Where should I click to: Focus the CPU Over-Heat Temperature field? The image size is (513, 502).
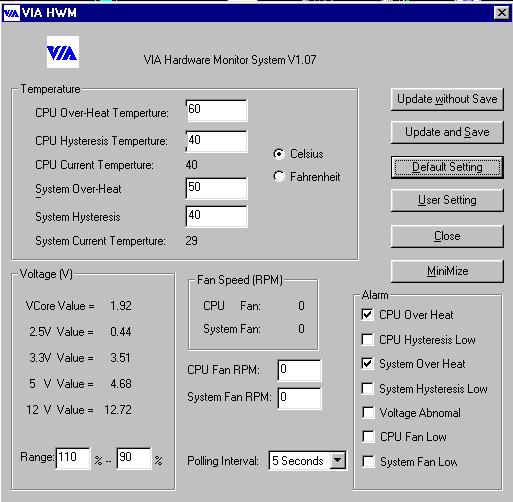pyautogui.click(x=216, y=110)
